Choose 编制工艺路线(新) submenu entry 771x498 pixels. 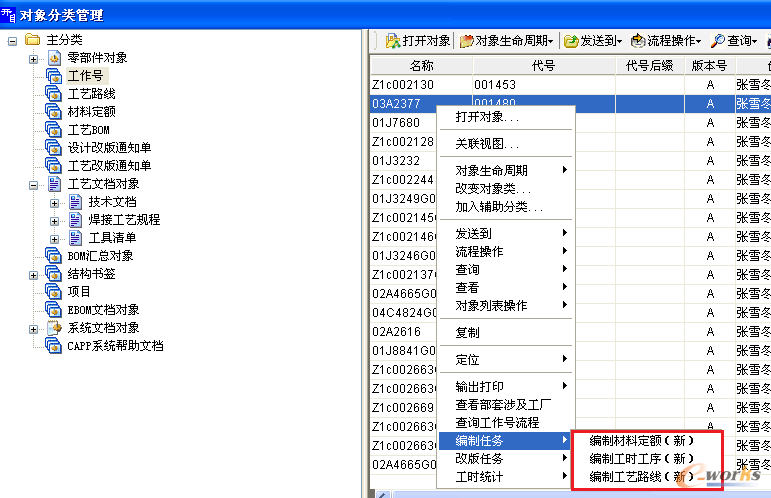pyautogui.click(x=641, y=476)
